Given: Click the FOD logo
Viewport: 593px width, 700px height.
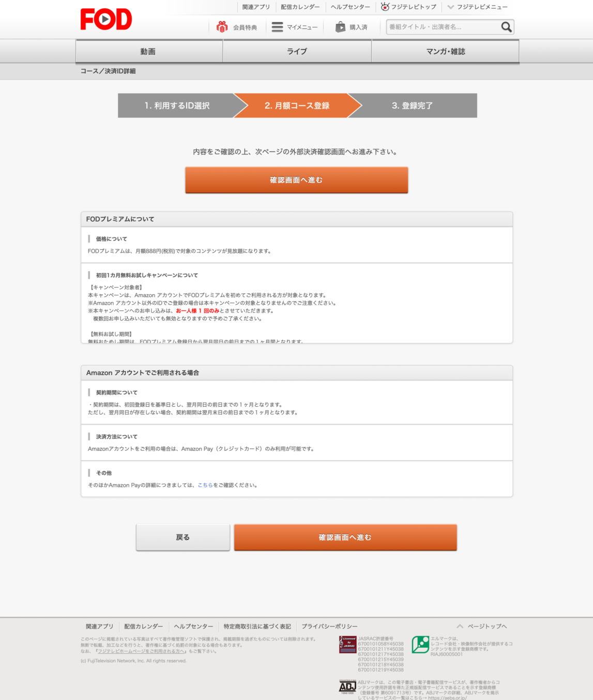Looking at the screenshot, I should click(106, 19).
